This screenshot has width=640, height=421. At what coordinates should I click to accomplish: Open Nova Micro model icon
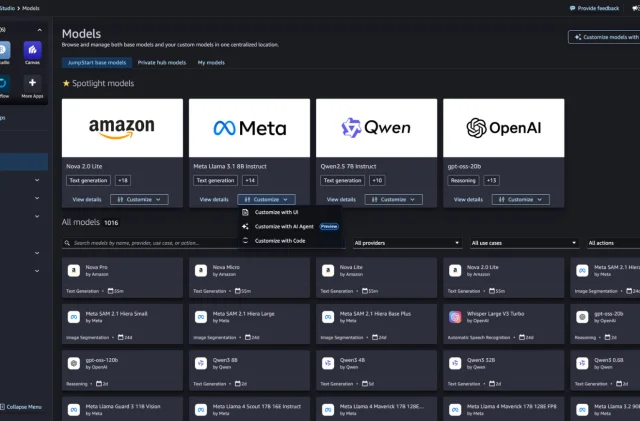click(201, 270)
